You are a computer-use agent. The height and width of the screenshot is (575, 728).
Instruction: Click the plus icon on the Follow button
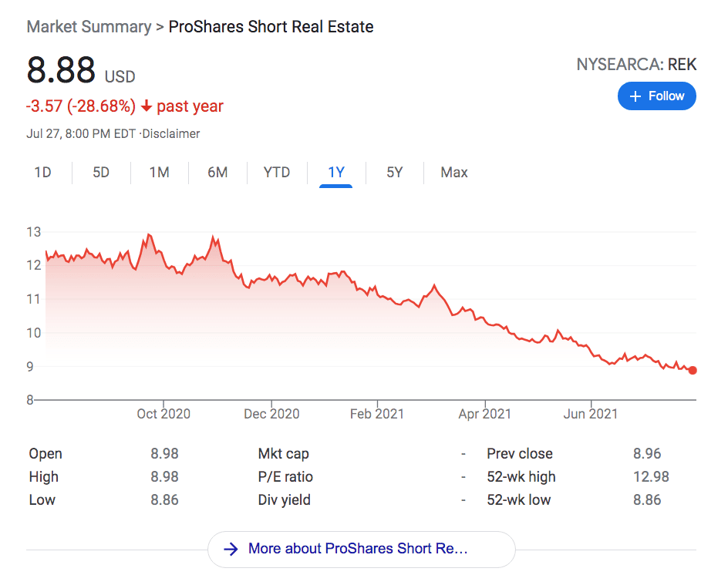(635, 96)
